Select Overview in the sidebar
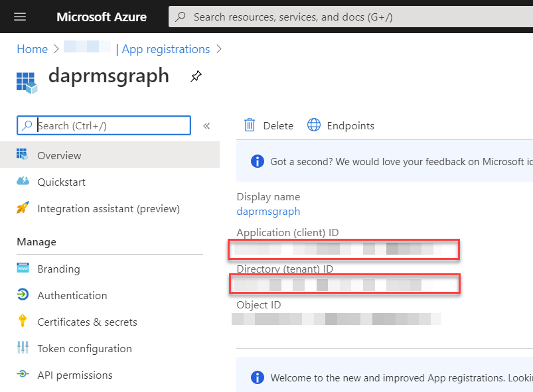The width and height of the screenshot is (533, 392). click(110, 155)
